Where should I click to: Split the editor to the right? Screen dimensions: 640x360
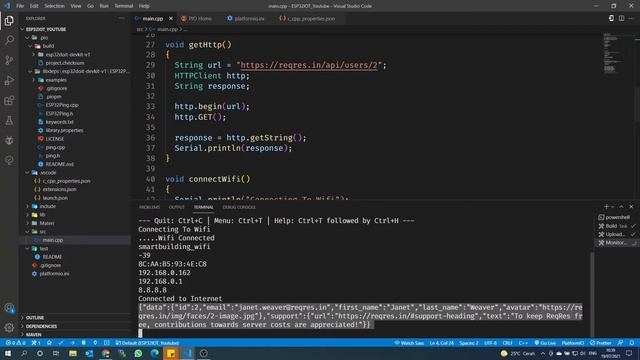tap(621, 18)
